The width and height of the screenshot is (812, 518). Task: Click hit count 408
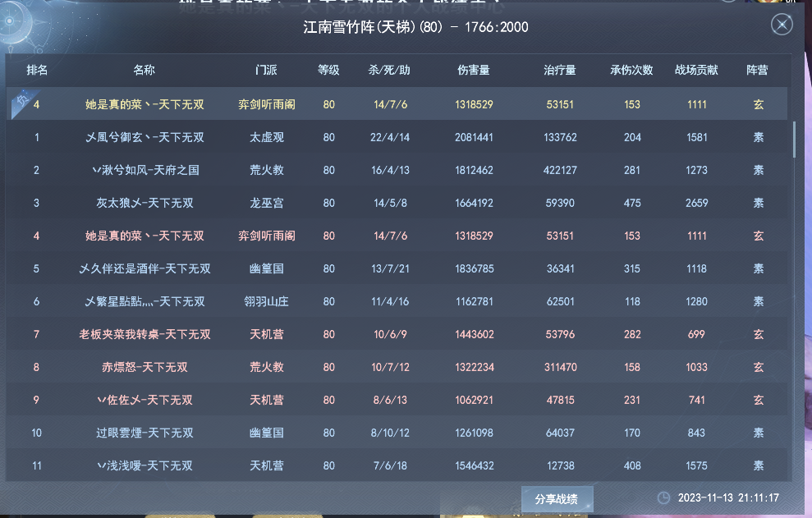point(632,465)
